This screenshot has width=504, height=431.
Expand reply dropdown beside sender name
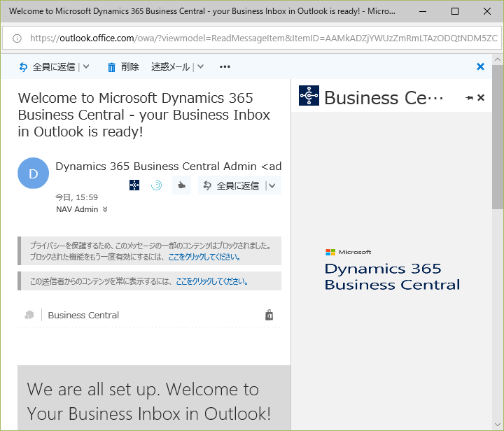point(272,185)
